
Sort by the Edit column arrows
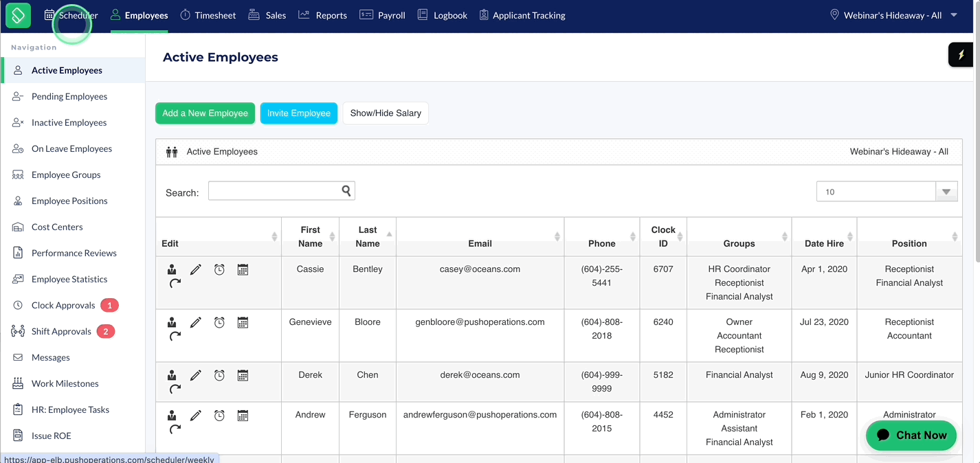pyautogui.click(x=274, y=236)
